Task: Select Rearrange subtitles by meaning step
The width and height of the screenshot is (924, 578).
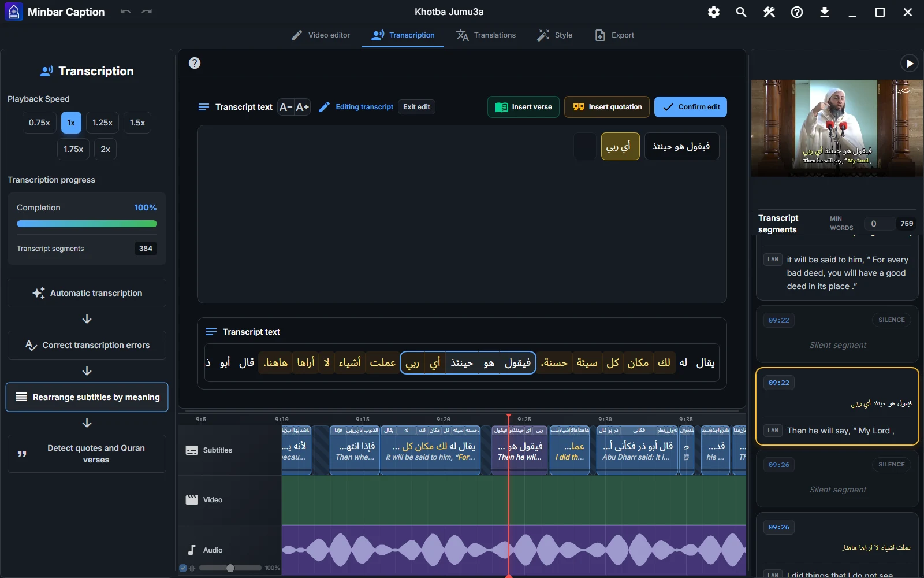Action: tap(87, 397)
